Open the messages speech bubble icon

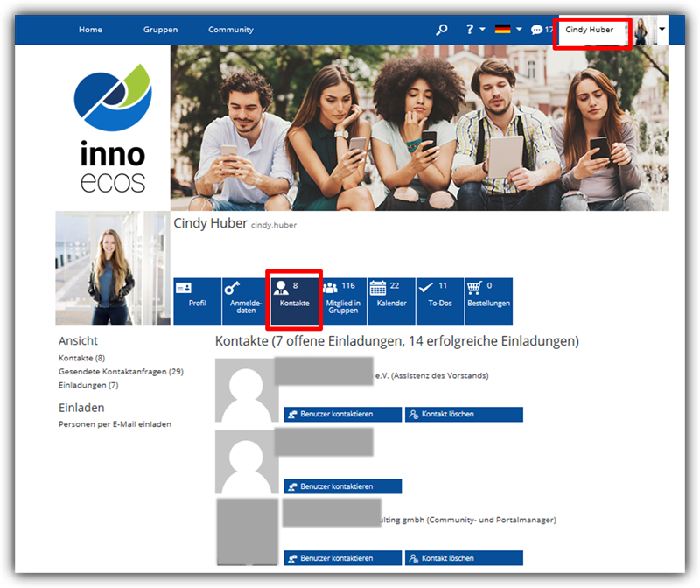(x=536, y=30)
